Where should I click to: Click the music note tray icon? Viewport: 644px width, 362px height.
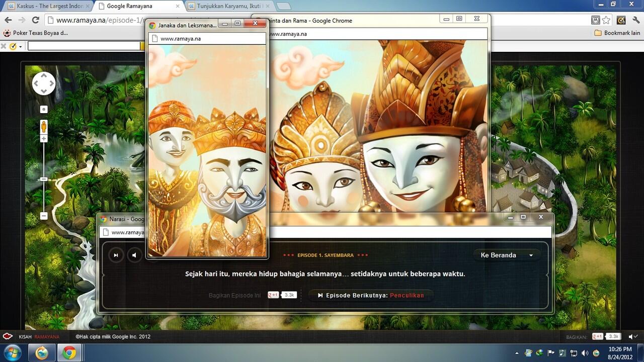click(x=562, y=353)
